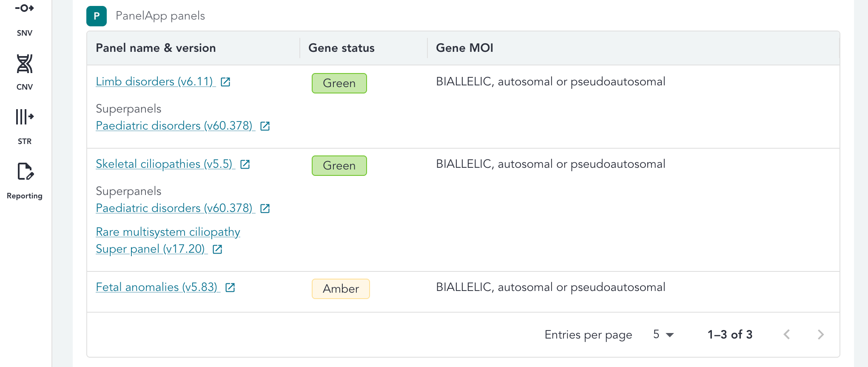Open the STR sidebar icon
Viewport: 868px width, 367px height.
click(24, 117)
